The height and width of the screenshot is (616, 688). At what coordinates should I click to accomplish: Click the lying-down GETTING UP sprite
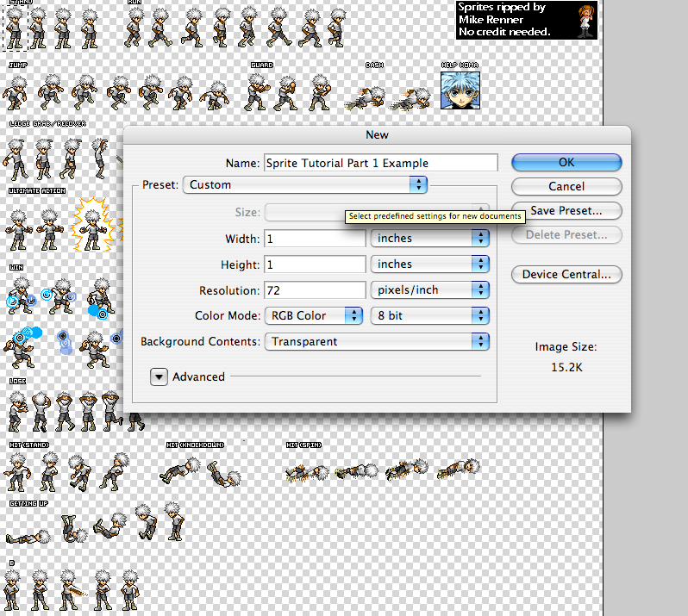pos(28,537)
